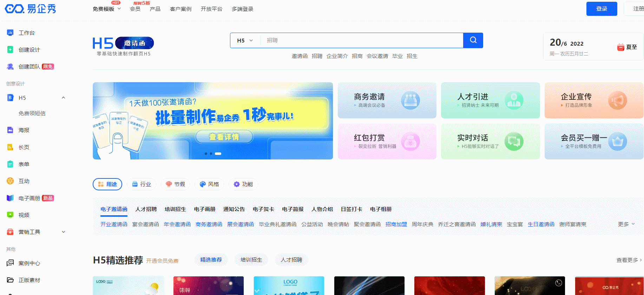Select 精选推荐 pill

click(211, 260)
